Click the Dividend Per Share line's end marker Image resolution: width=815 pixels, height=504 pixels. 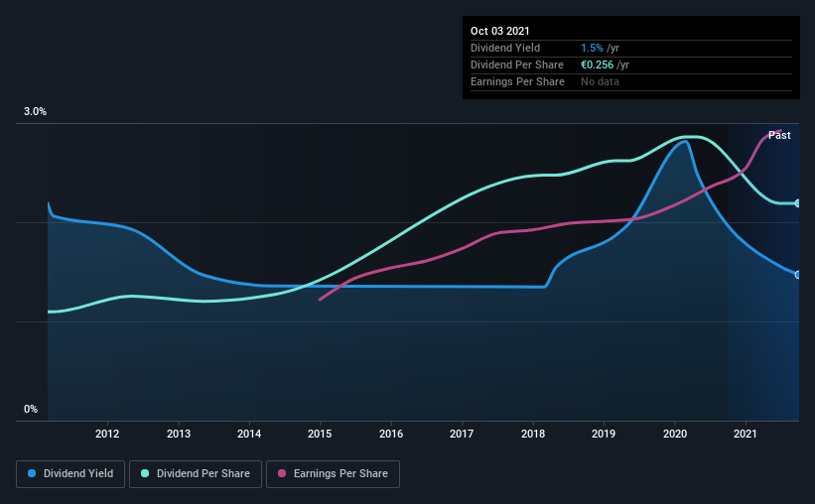(798, 203)
